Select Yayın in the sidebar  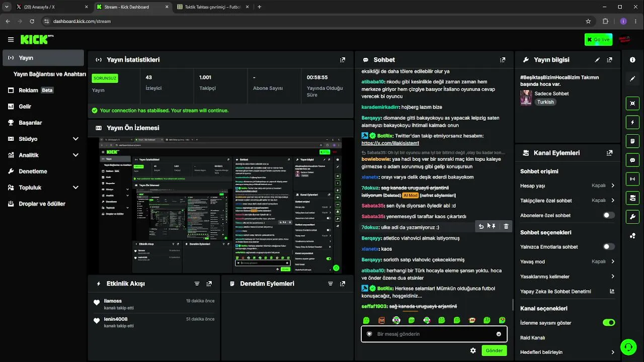click(x=43, y=58)
